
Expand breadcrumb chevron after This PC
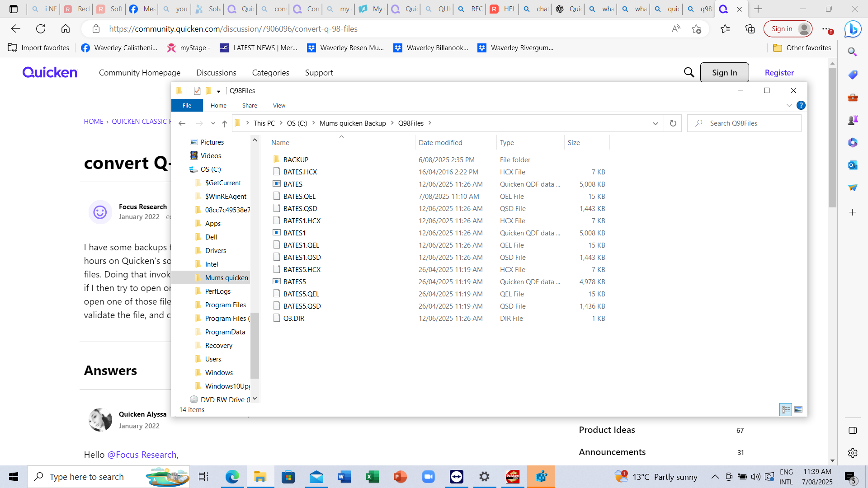pyautogui.click(x=281, y=123)
